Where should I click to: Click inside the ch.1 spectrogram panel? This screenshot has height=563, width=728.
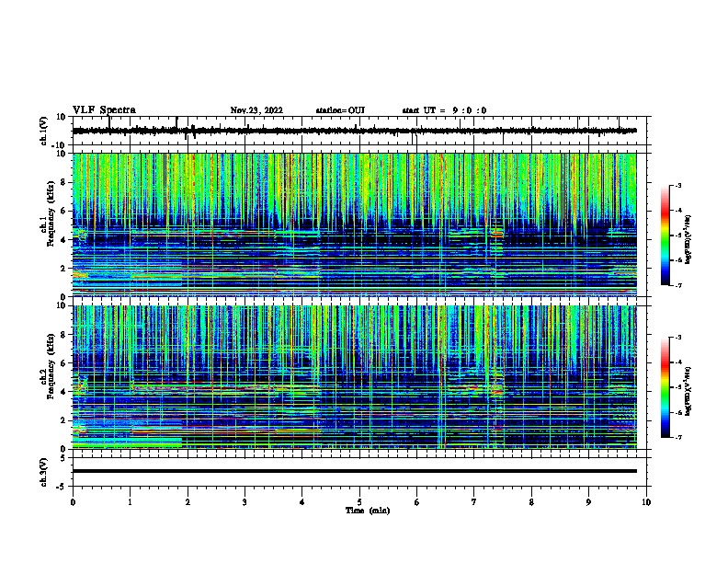[355, 224]
